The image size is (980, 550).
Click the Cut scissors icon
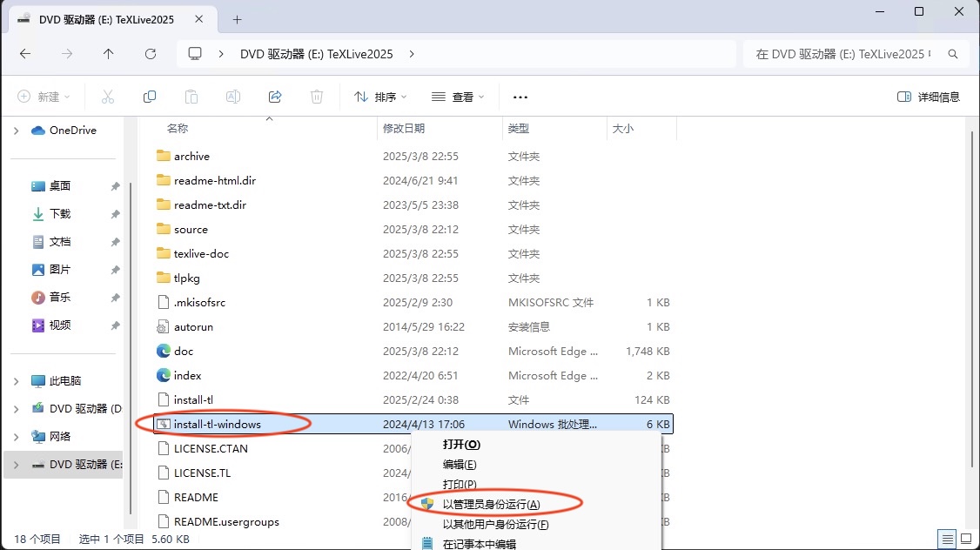tap(108, 97)
